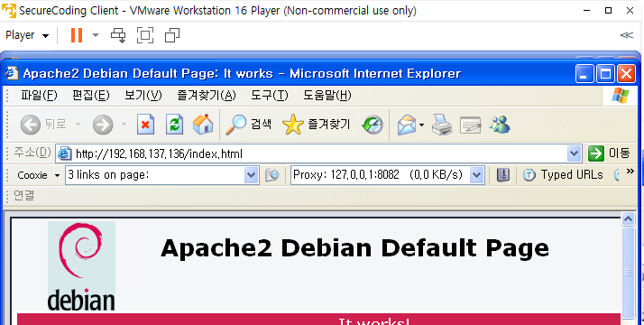Open the 도구(T) menu
Screen dimensions: 644x325
(x=270, y=96)
